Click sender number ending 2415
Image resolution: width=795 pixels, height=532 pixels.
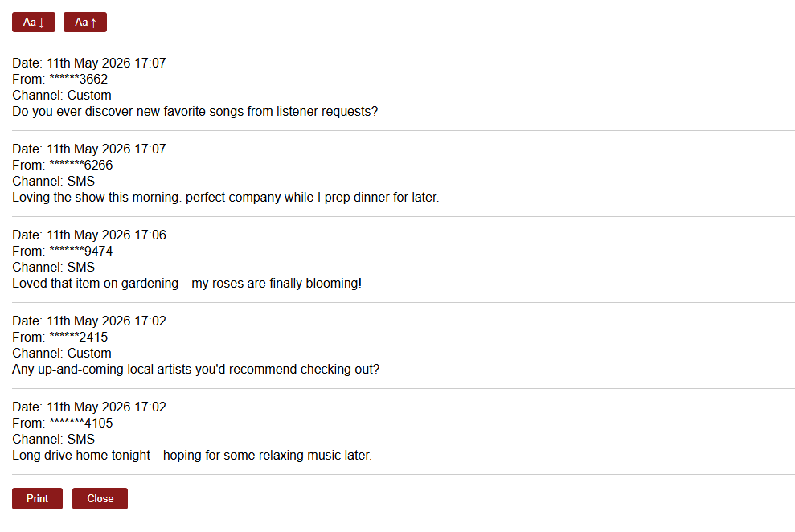click(x=79, y=338)
